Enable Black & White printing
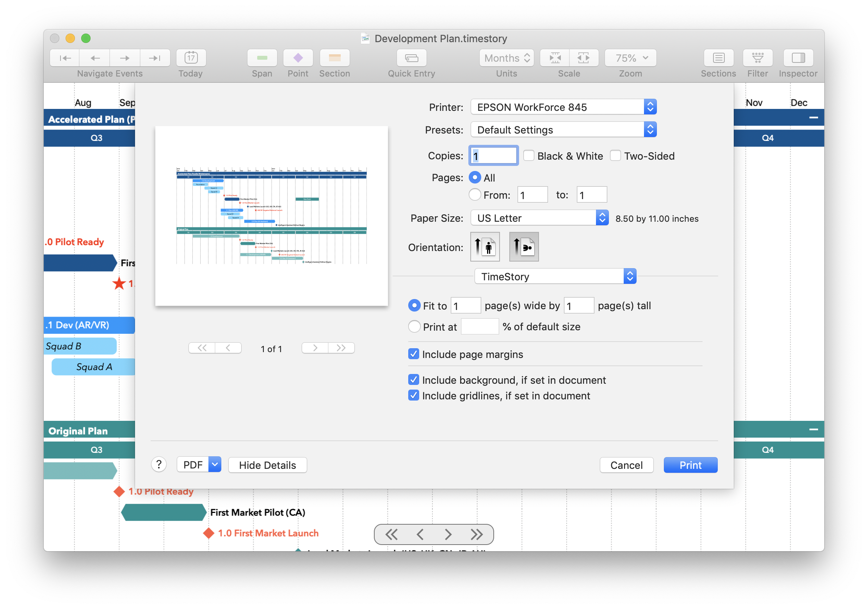The width and height of the screenshot is (868, 609). [x=529, y=155]
